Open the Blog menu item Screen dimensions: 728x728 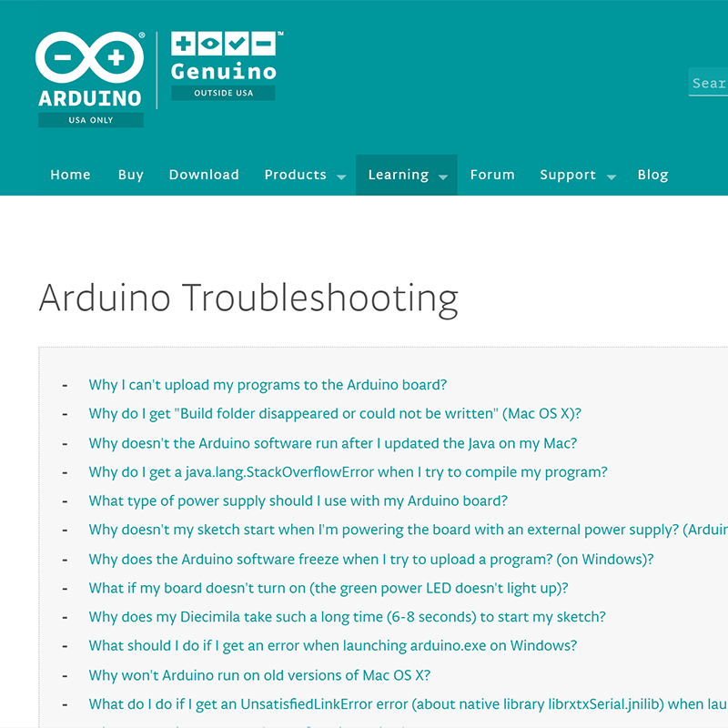pos(652,175)
